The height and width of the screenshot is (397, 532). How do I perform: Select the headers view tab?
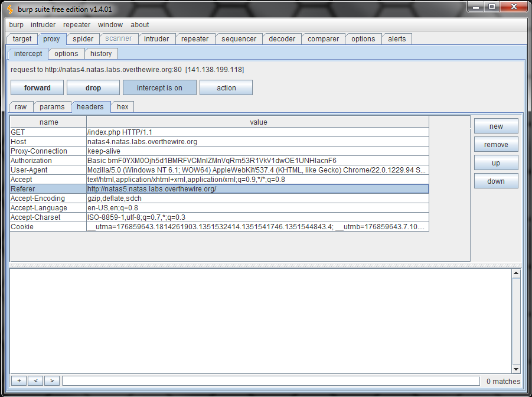[x=90, y=107]
